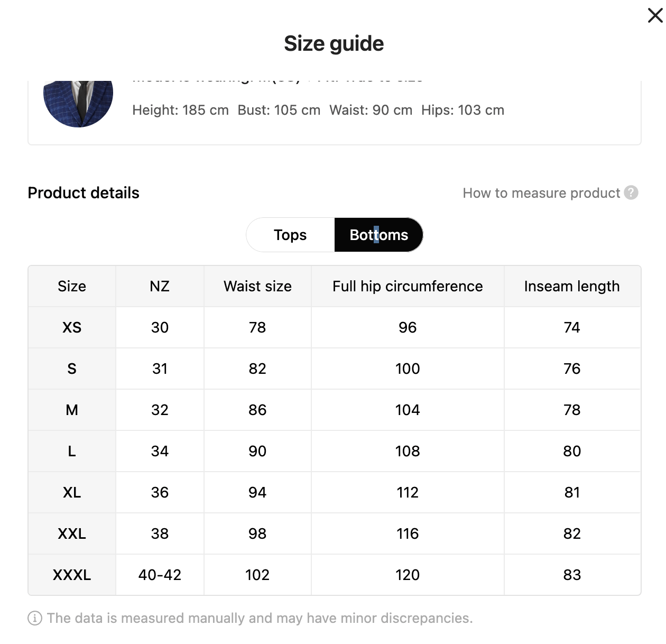The image size is (666, 644).
Task: Click the NZ column header
Action: 160,286
